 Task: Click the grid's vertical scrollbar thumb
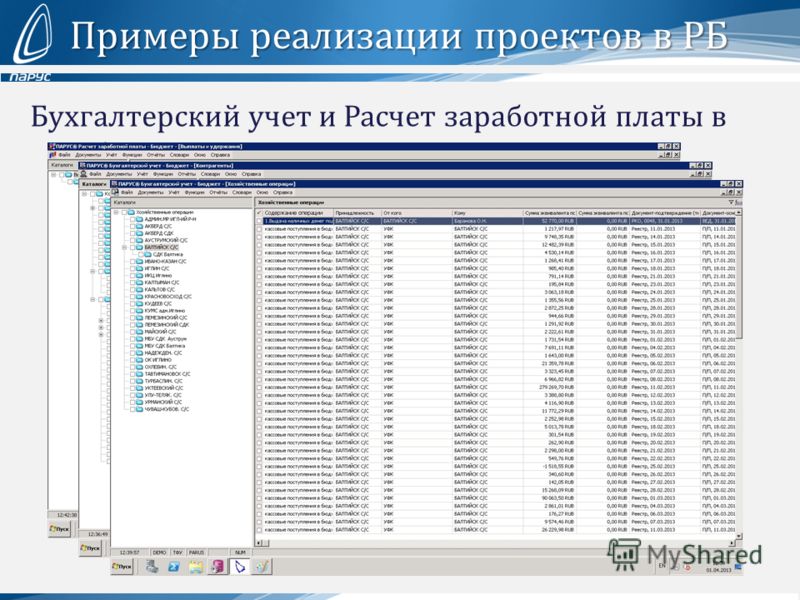(739, 277)
